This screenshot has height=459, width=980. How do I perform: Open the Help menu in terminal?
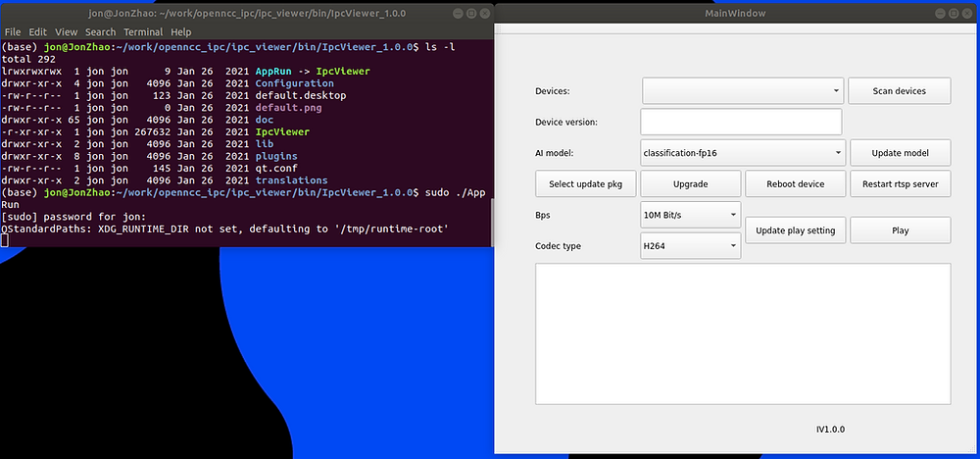click(180, 32)
